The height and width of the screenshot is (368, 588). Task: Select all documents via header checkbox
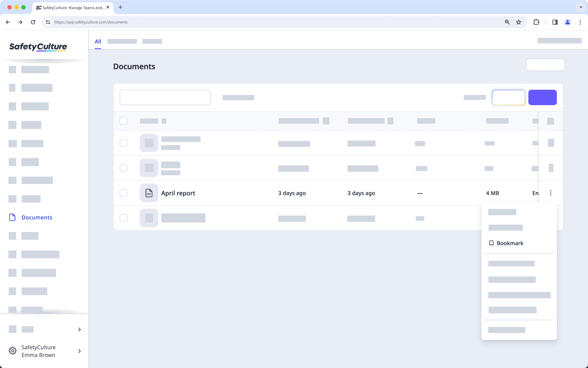point(124,121)
